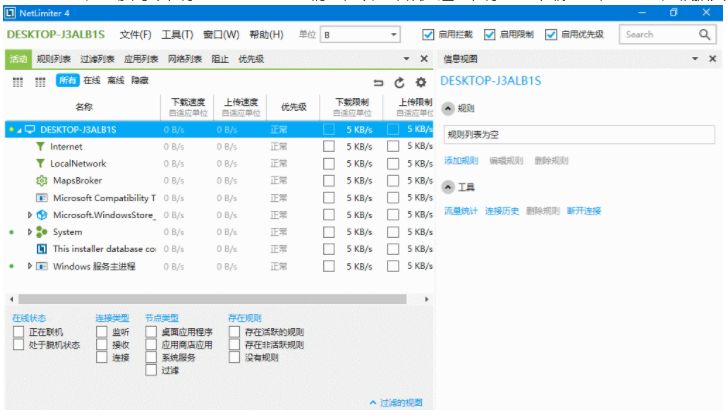Click the horizontal scrollbar of activity list
Image resolution: width=728 pixels, height=415 pixels.
pyautogui.click(x=212, y=299)
